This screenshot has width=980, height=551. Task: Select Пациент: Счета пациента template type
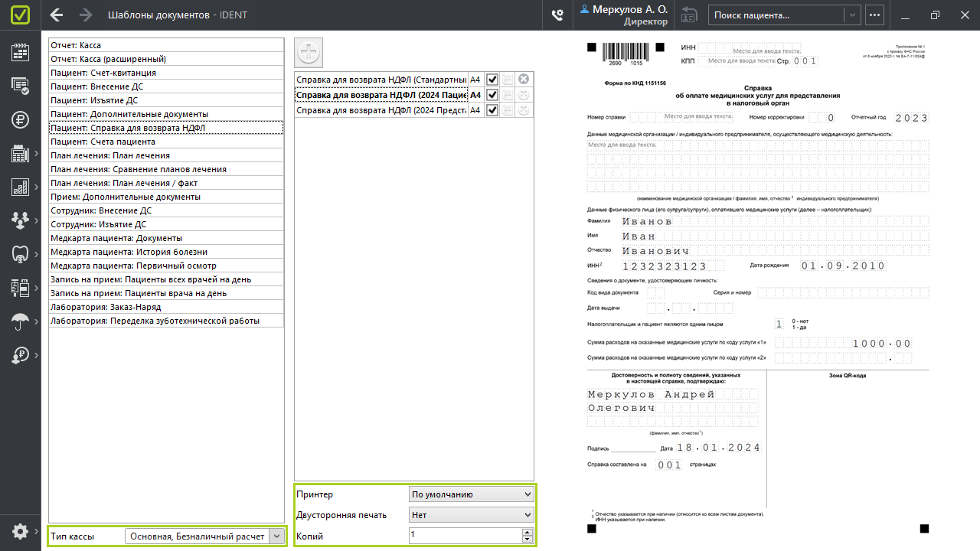(166, 142)
